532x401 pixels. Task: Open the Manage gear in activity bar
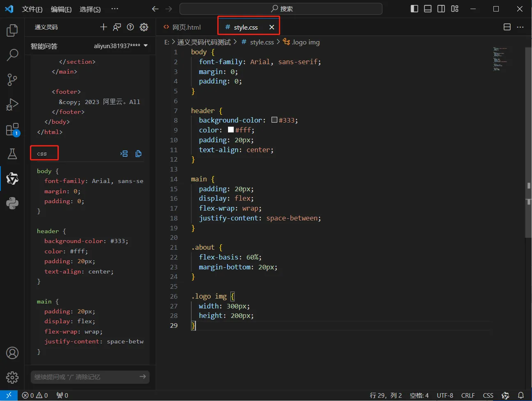point(12,377)
